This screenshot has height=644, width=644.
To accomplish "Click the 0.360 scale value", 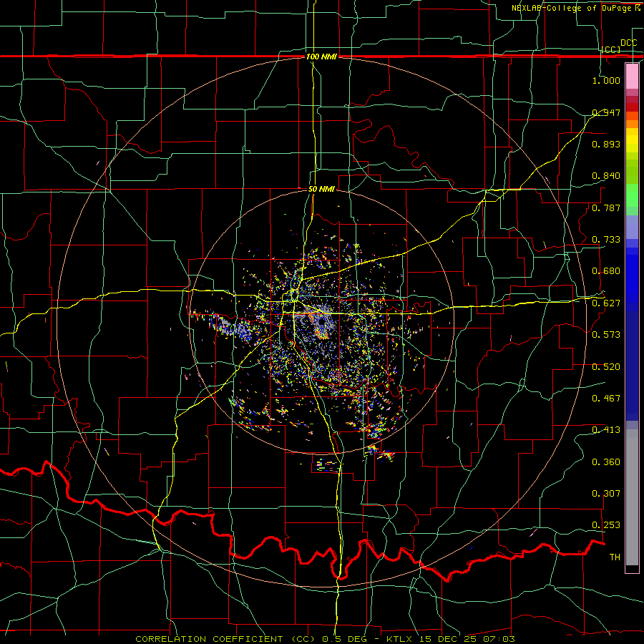I will click(606, 462).
